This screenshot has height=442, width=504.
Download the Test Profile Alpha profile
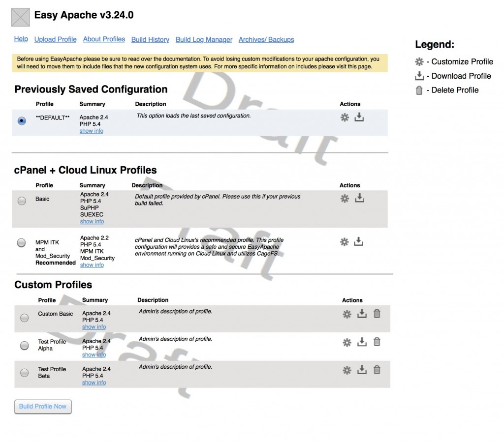click(362, 342)
